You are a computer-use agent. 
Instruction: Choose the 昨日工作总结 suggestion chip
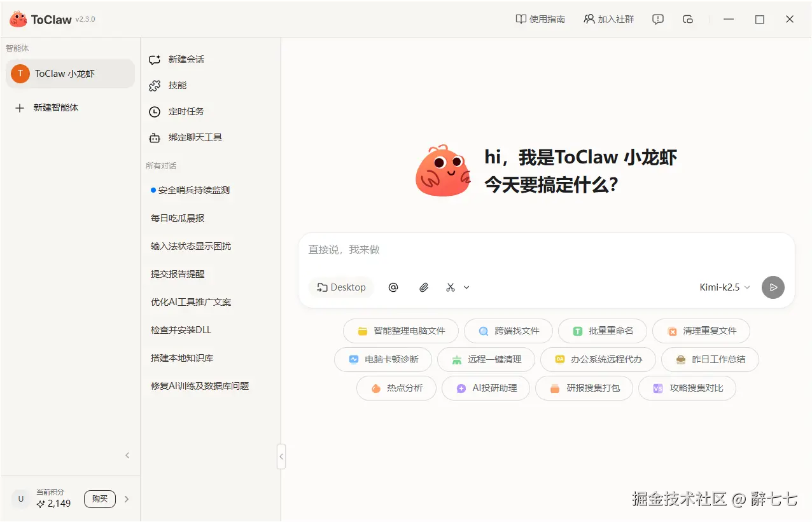(710, 359)
